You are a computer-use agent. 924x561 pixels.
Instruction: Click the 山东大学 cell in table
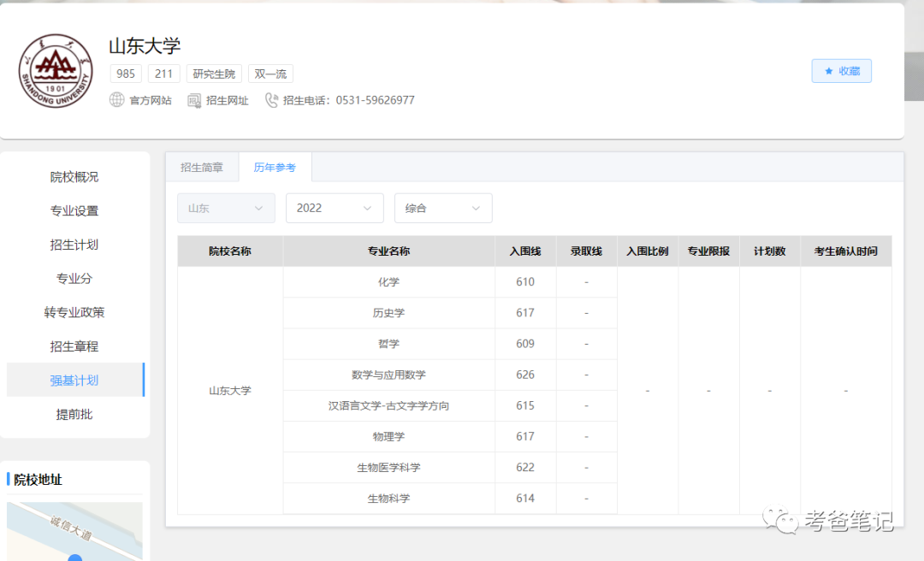(x=230, y=391)
